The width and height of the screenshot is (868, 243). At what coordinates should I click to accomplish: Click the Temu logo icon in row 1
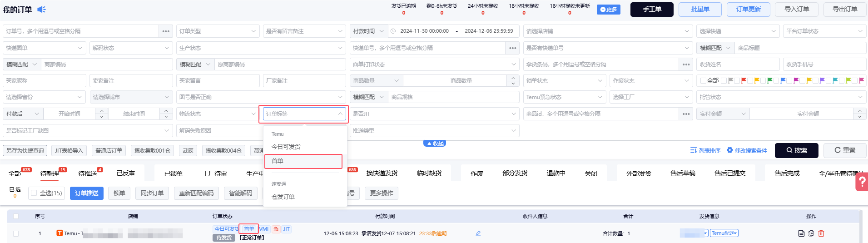click(x=60, y=233)
